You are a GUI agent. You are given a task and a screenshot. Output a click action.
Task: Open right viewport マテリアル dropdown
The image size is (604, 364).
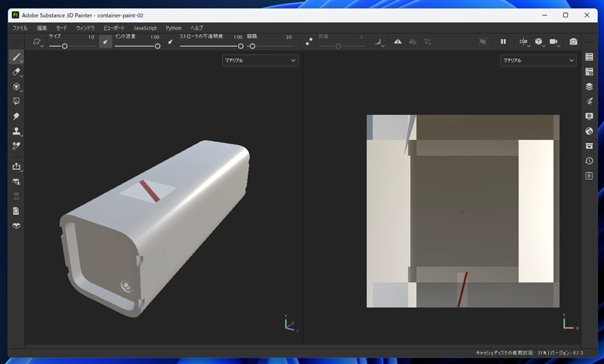[x=538, y=60]
